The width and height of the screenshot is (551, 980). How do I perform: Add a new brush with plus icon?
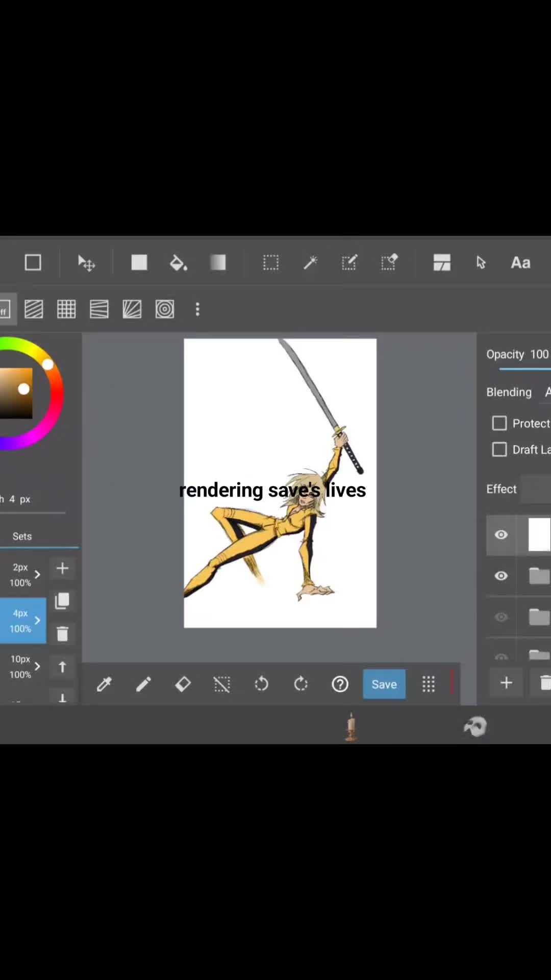pyautogui.click(x=62, y=568)
